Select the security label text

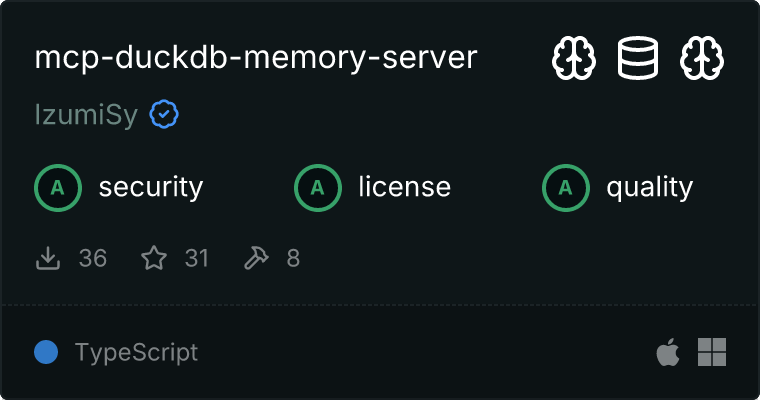[151, 188]
